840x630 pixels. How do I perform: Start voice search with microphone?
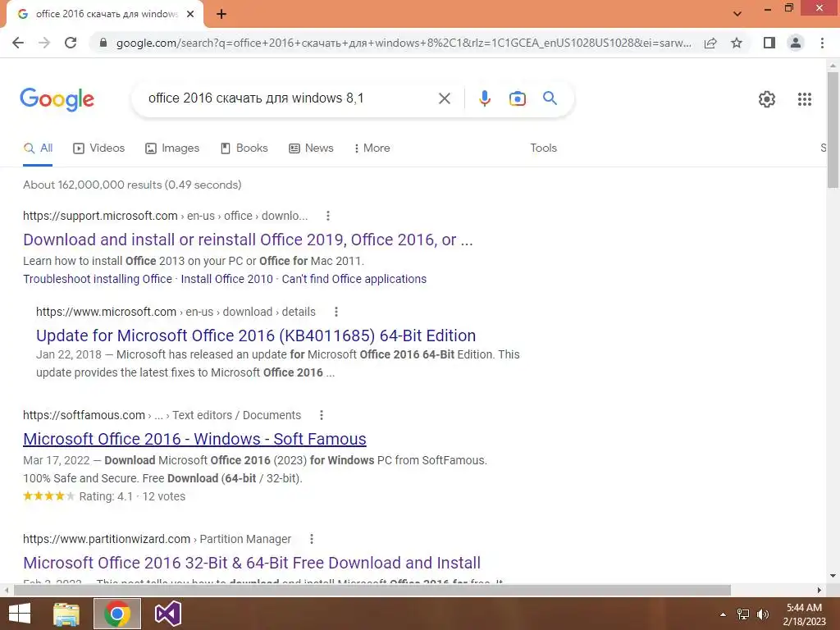tap(485, 98)
